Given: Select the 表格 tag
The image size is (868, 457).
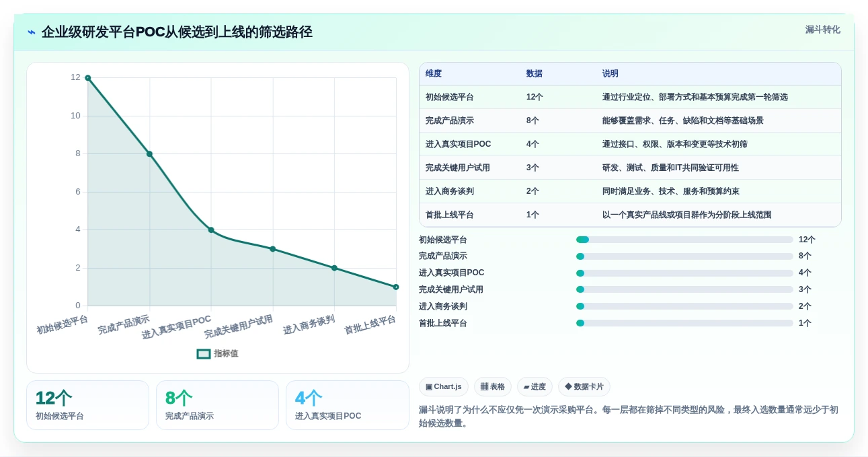Looking at the screenshot, I should pyautogui.click(x=493, y=386).
